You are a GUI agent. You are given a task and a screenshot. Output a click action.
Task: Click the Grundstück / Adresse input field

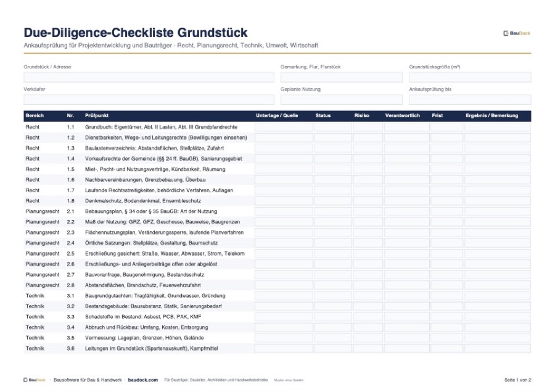click(149, 77)
